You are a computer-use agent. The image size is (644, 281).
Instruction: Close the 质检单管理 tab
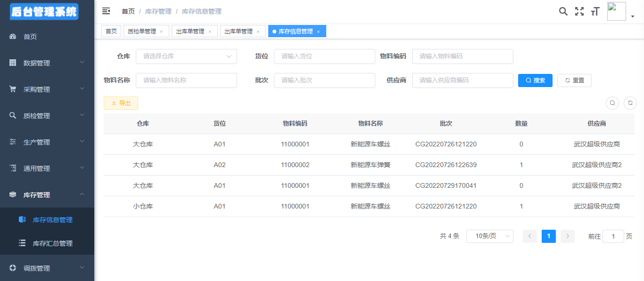[x=161, y=32]
